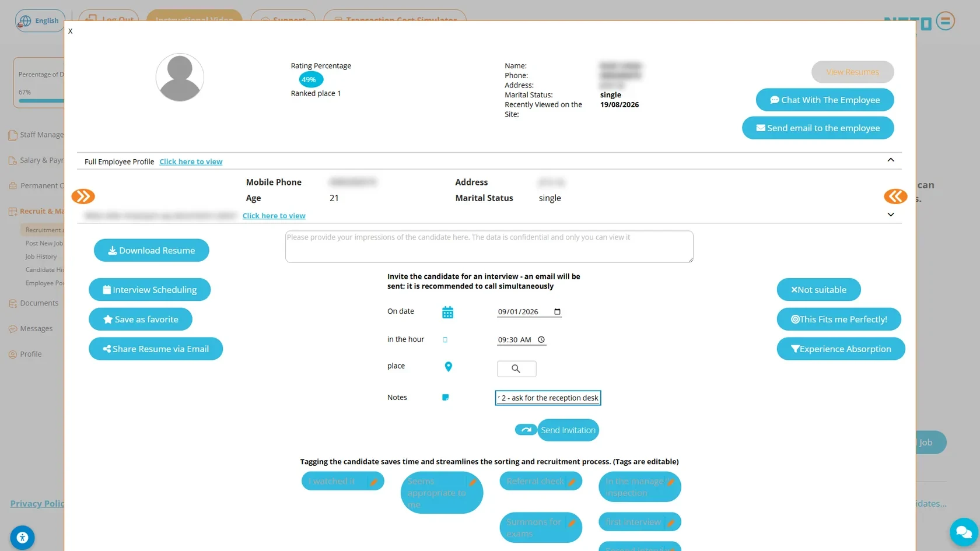The height and width of the screenshot is (551, 980).
Task: Click the candidate's profile avatar
Action: (180, 78)
